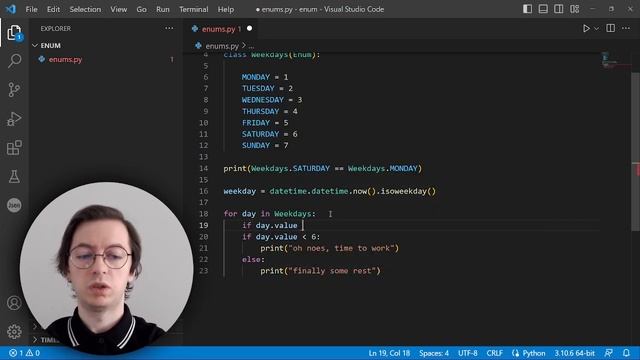Click the WEDNESDAY = 3 line
The width and height of the screenshot is (640, 360).
(x=272, y=100)
